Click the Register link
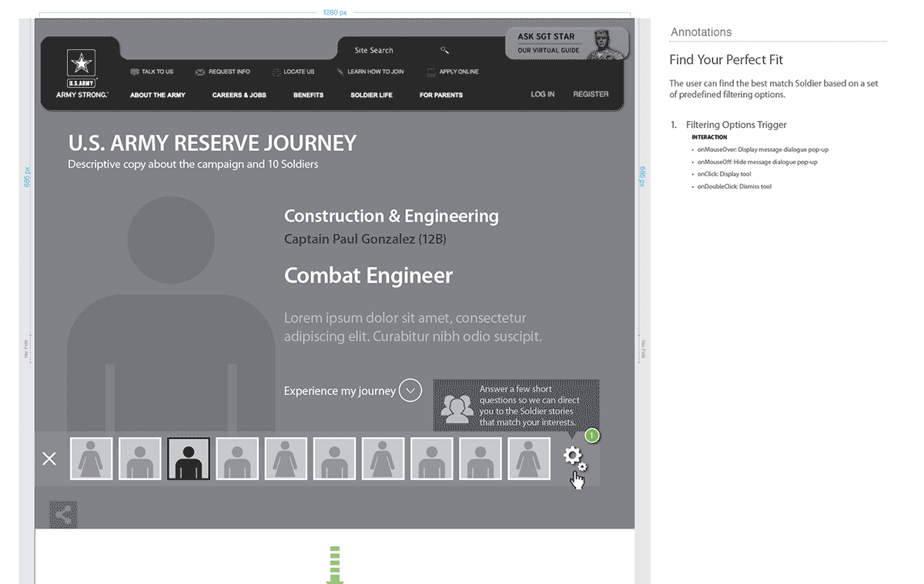Image resolution: width=924 pixels, height=584 pixels. pos(591,94)
